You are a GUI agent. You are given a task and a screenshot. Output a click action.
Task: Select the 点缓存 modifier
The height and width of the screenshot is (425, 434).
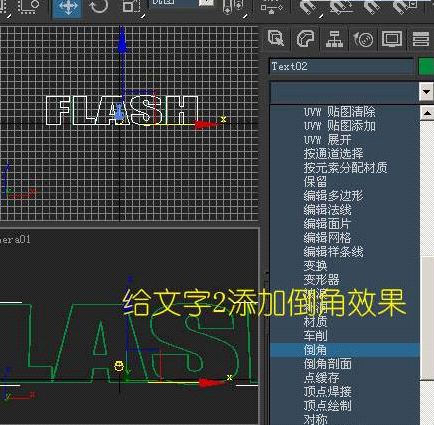[321, 378]
